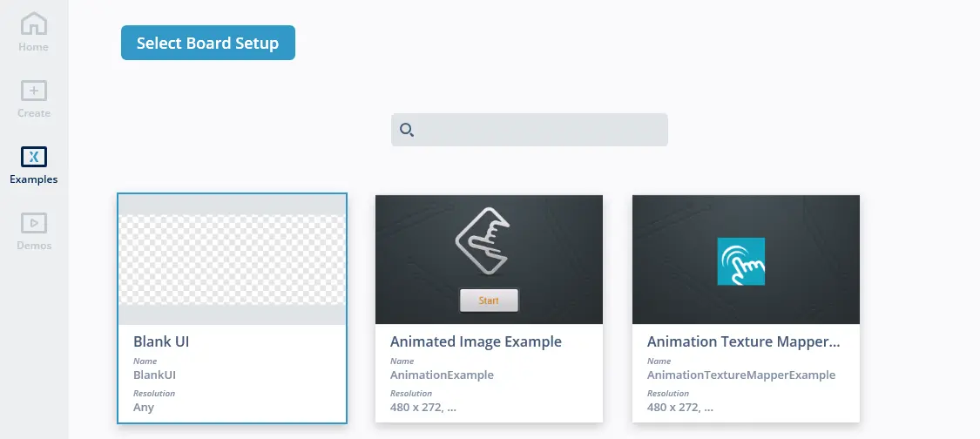Select the Blank UI checkered thumbnail

click(233, 260)
